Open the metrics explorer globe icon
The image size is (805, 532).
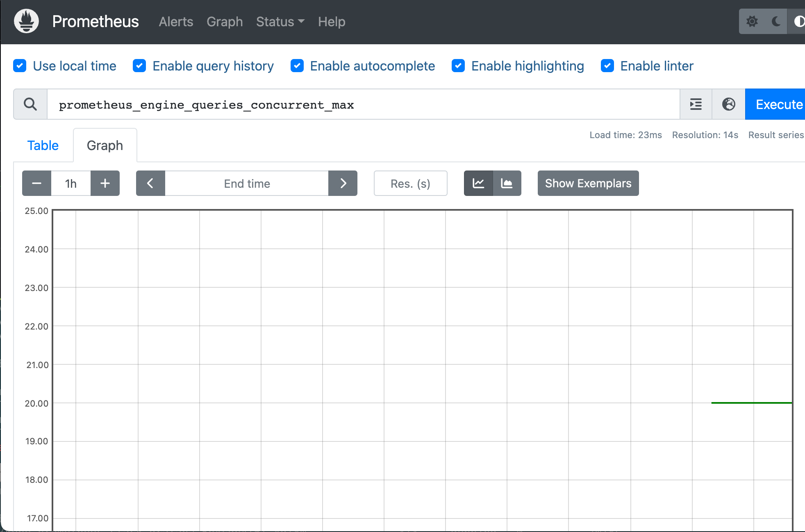coord(728,105)
